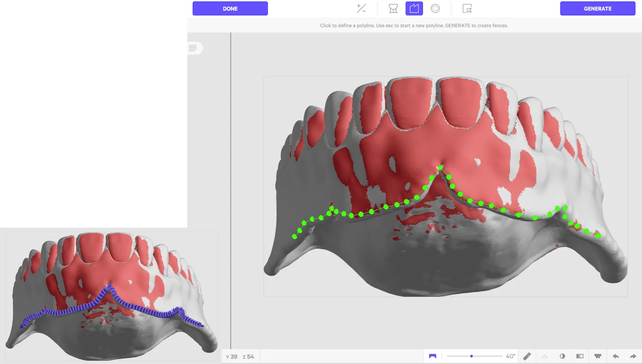
Task: Click the Z 54 coordinate readout
Action: click(248, 356)
